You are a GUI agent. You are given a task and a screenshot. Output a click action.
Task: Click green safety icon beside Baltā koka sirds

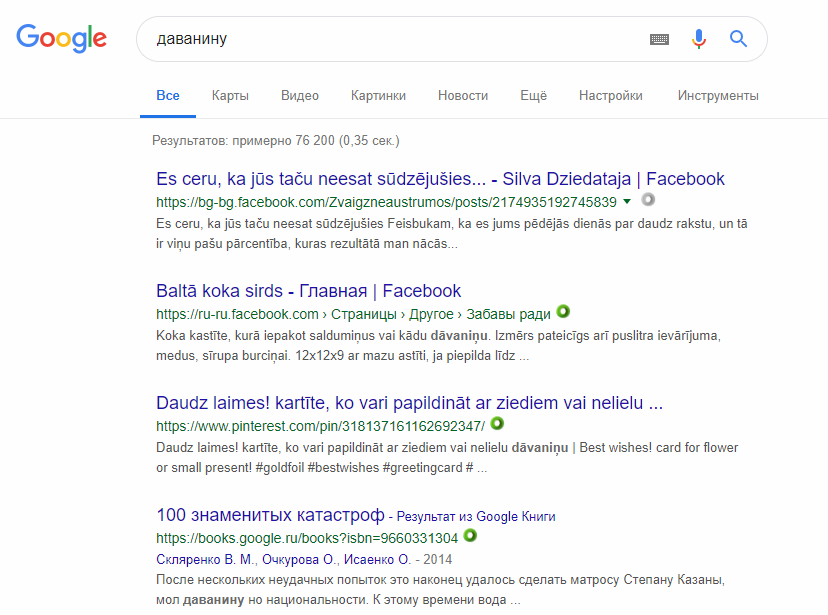(x=563, y=312)
